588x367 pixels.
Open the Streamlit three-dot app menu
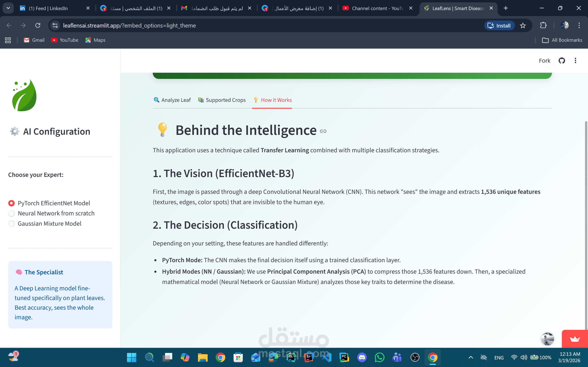[575, 61]
